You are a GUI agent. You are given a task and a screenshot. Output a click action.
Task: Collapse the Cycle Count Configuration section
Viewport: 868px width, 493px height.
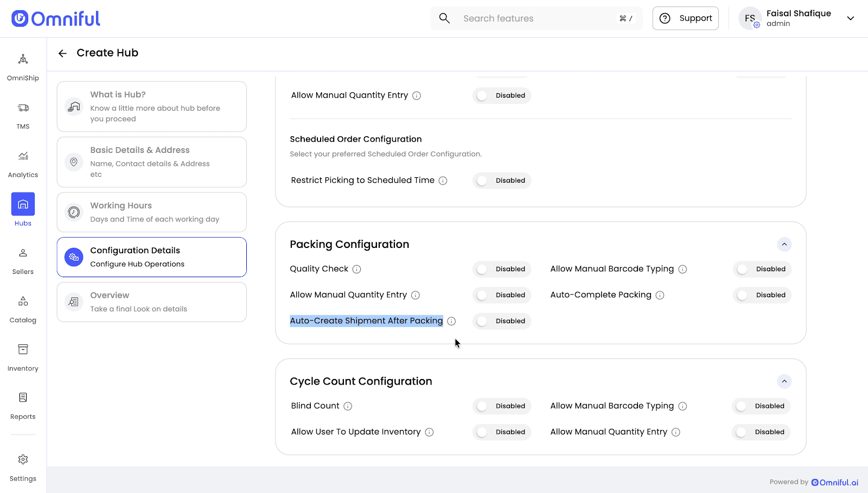(x=784, y=382)
